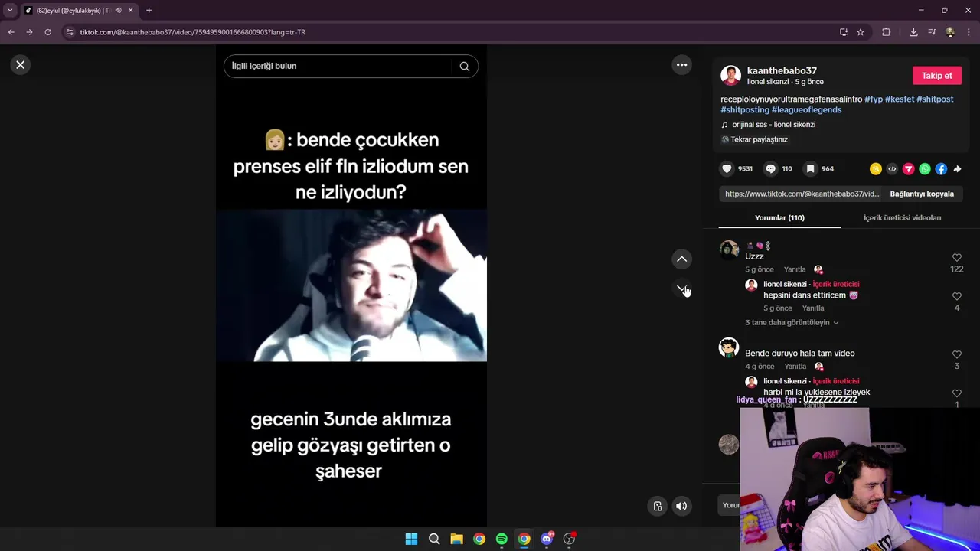Open the Chrome extensions puzzle icon
The width and height of the screenshot is (980, 551).
pyautogui.click(x=887, y=32)
